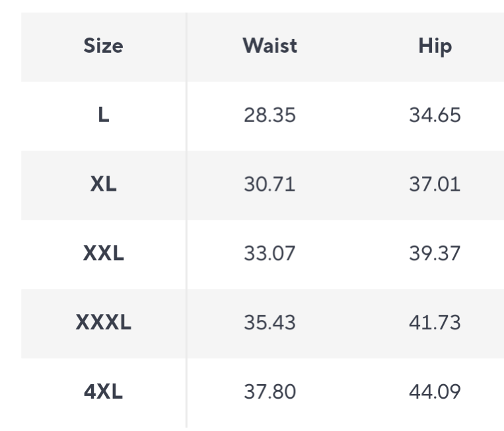Pick the XXL size label
The width and height of the screenshot is (504, 431).
click(103, 254)
